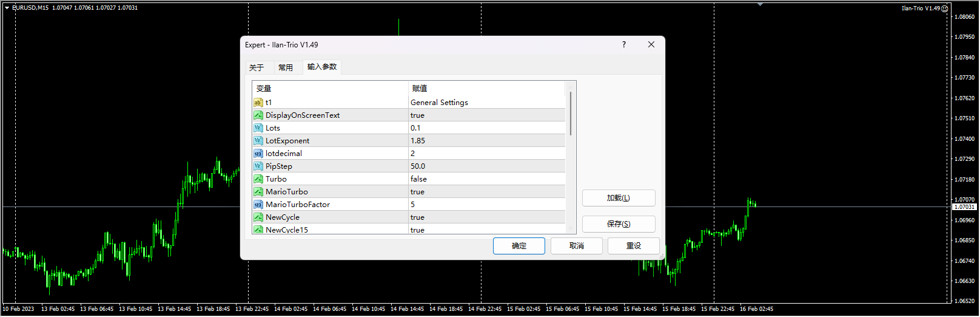Click the string icon beside t1 variable

point(258,103)
